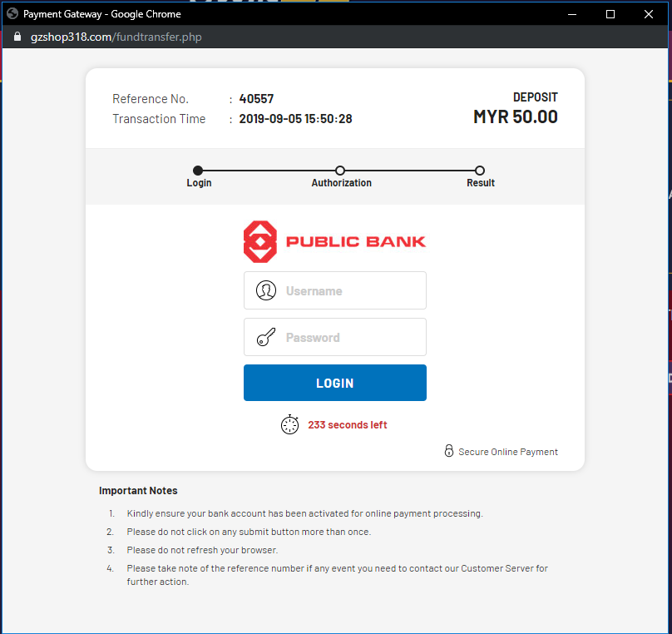The width and height of the screenshot is (672, 634).
Task: Click the Password input field
Action: pos(334,337)
